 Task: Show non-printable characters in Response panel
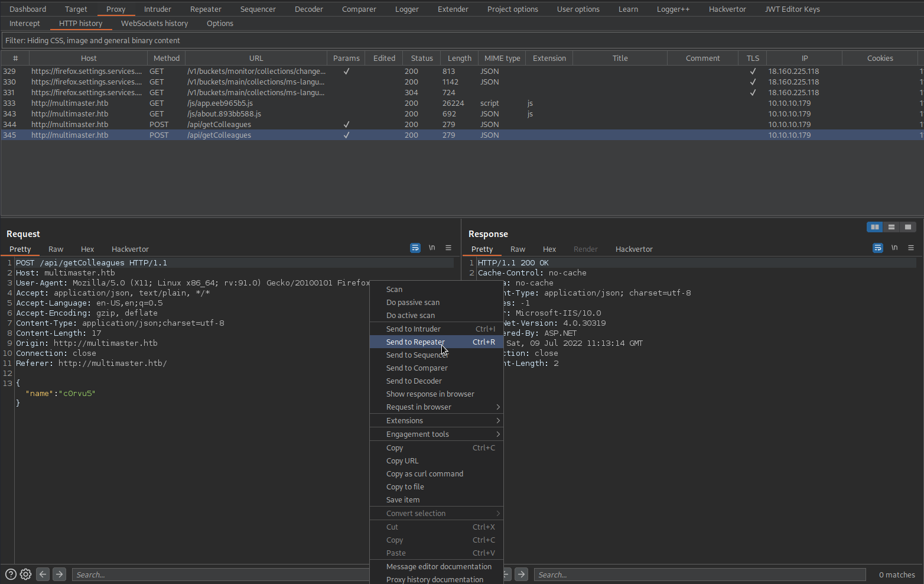pyautogui.click(x=894, y=248)
